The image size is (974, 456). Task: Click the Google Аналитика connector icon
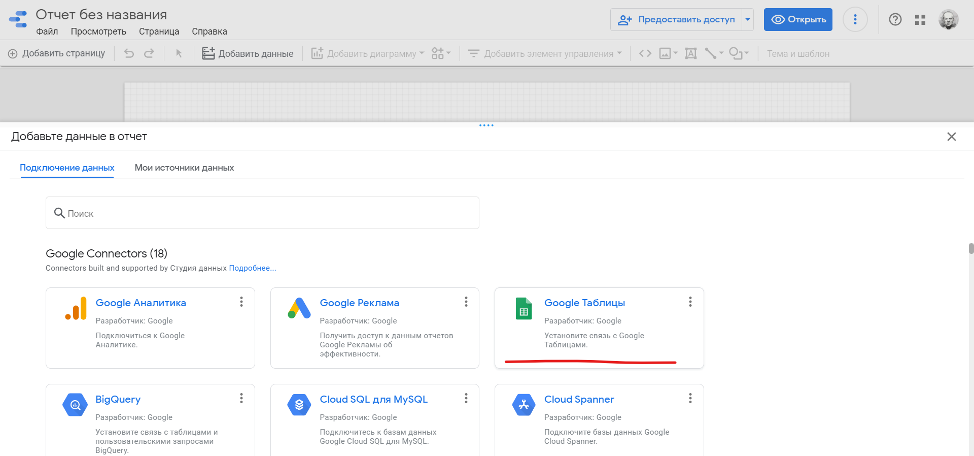75,308
